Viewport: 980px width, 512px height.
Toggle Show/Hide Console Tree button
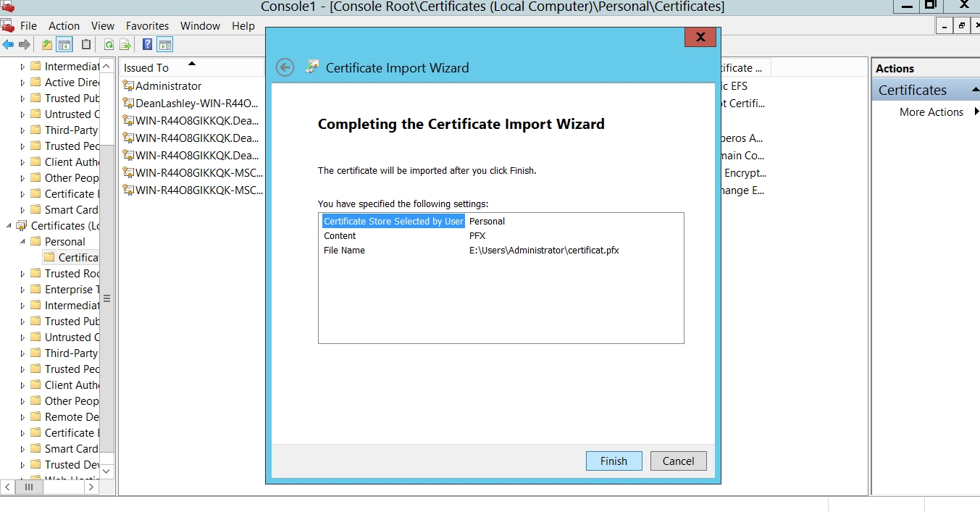coord(64,45)
